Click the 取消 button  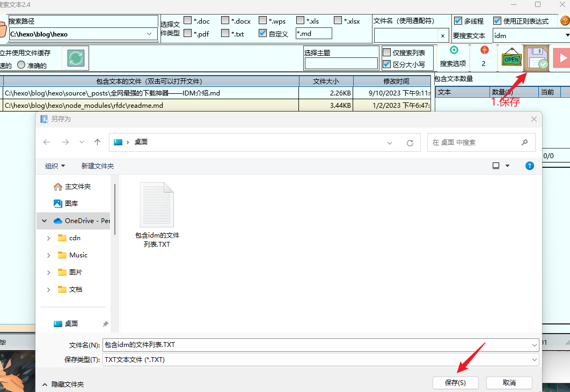(509, 383)
